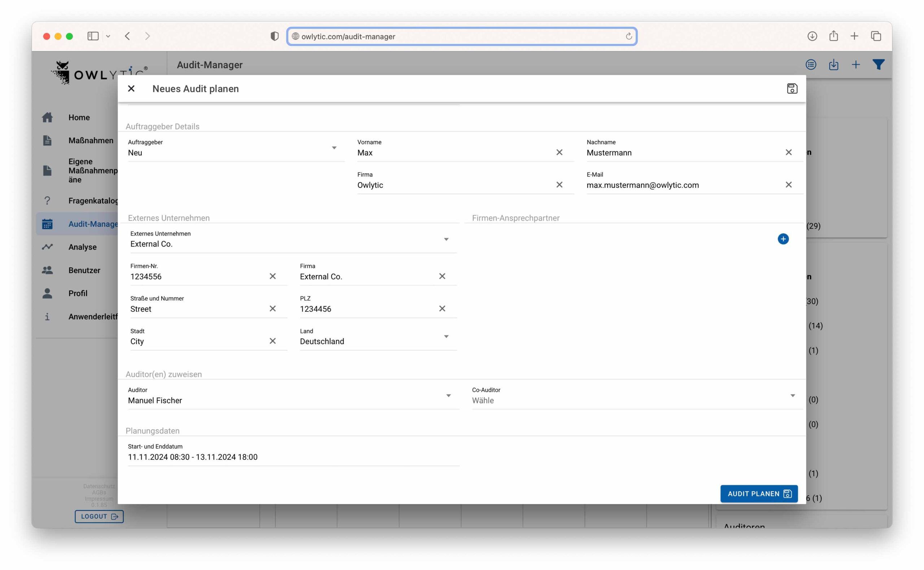
Task: Go to Home in sidebar
Action: point(79,117)
